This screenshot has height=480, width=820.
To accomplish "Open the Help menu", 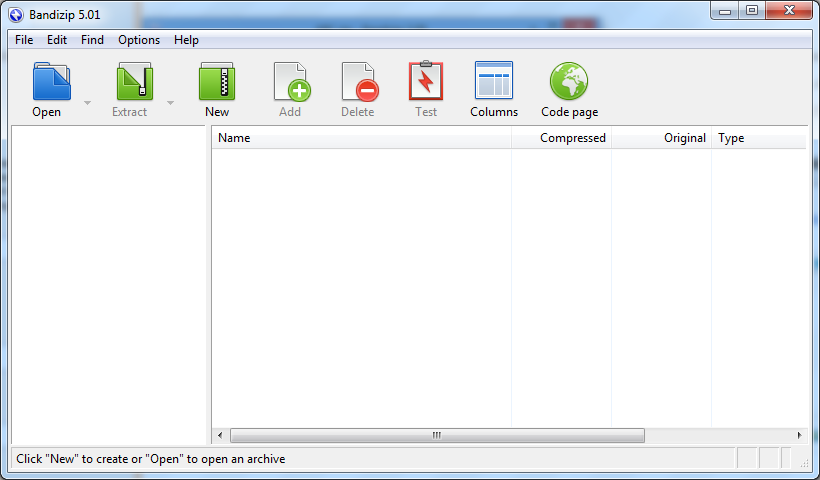I will 186,40.
